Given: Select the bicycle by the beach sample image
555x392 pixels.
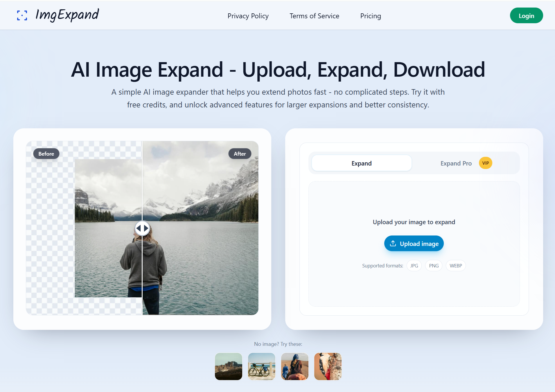Looking at the screenshot, I should tap(261, 366).
